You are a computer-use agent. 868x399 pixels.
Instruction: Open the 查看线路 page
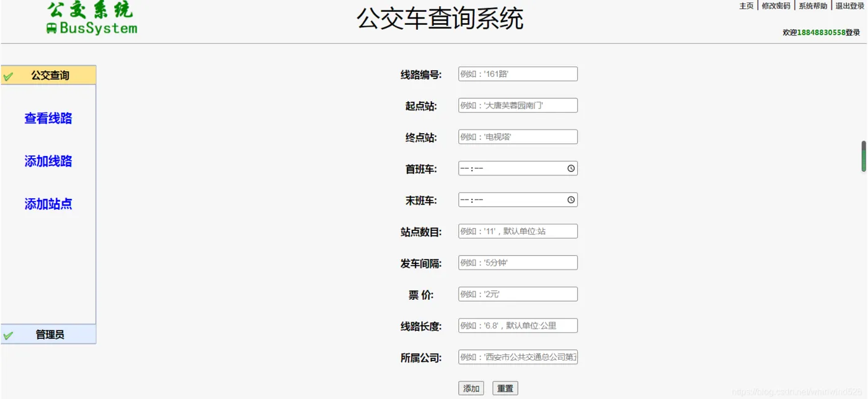[48, 118]
